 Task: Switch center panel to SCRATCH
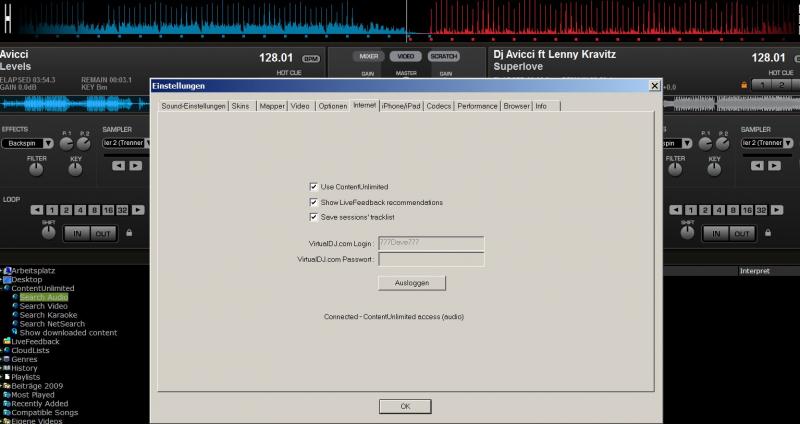click(443, 56)
